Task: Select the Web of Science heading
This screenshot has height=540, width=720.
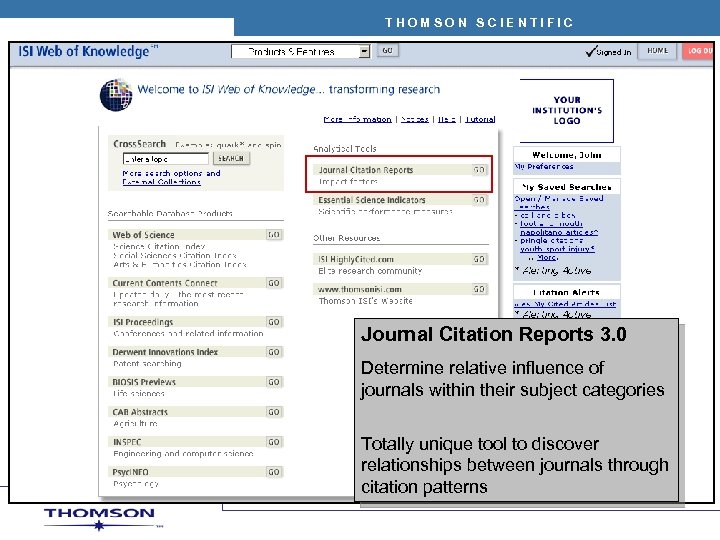Action: coord(143,235)
